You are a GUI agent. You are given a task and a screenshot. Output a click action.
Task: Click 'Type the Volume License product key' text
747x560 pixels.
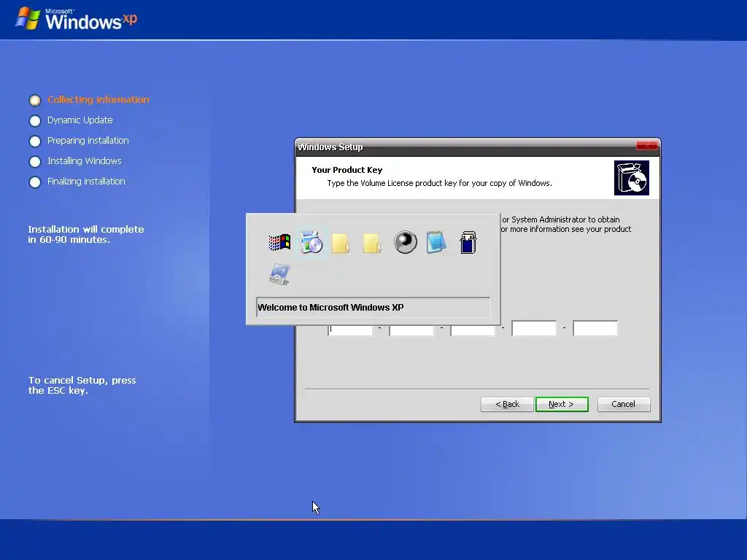pyautogui.click(x=439, y=183)
